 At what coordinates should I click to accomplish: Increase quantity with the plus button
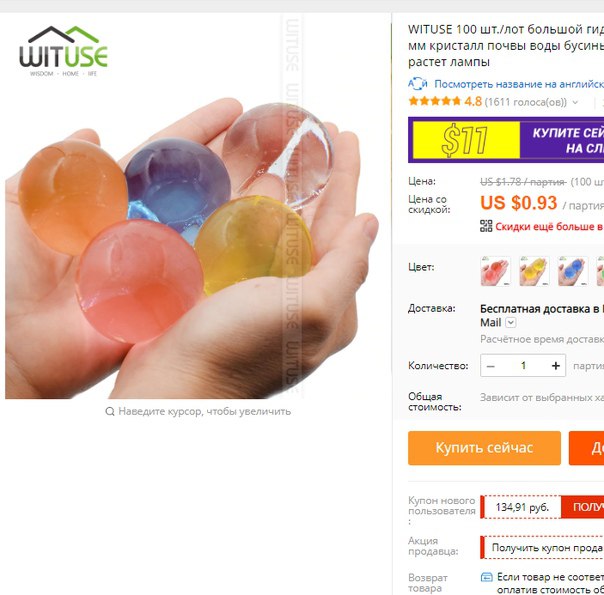555,365
